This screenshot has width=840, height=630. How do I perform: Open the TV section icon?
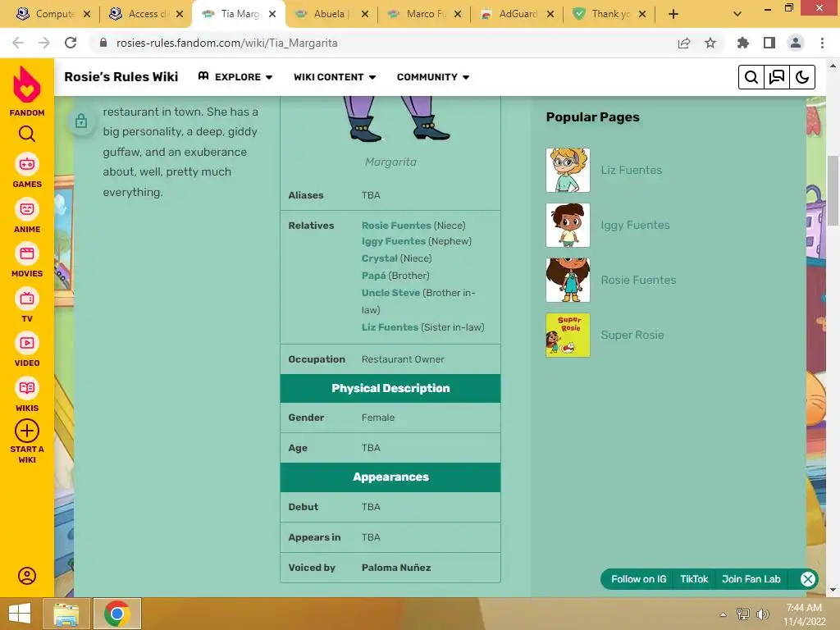tap(27, 299)
